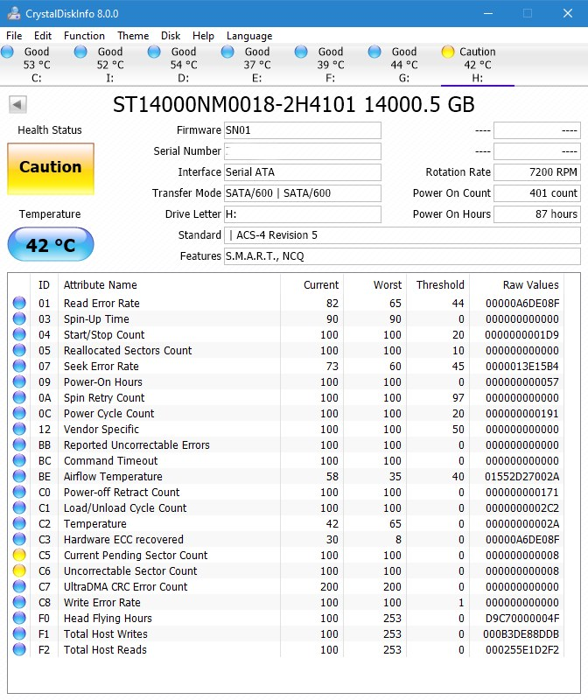588x700 pixels.
Task: Click the Drive Letter field H:
Action: coord(302,214)
